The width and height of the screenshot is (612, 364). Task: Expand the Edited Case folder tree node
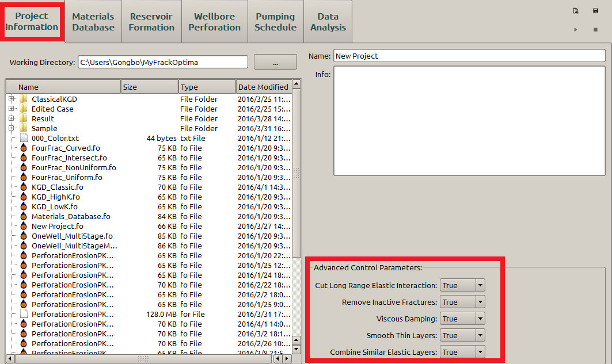11,108
